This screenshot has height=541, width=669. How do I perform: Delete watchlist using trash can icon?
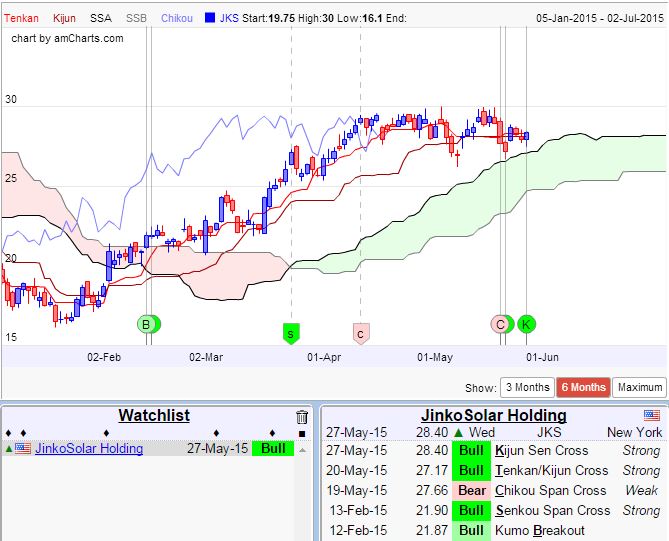(302, 417)
